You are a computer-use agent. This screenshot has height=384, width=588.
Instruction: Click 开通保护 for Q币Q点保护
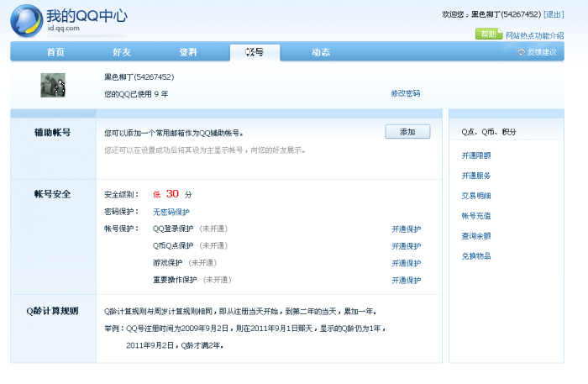click(406, 246)
